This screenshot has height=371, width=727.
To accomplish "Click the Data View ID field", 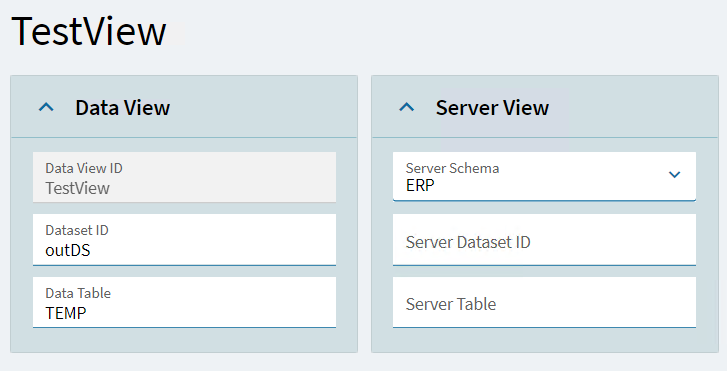I will (x=184, y=177).
